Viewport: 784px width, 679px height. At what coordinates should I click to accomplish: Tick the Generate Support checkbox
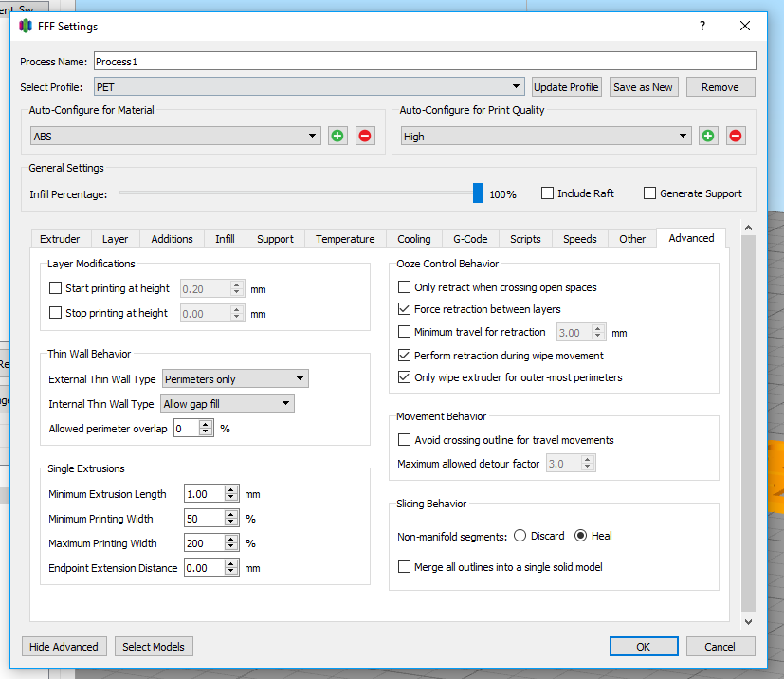649,193
